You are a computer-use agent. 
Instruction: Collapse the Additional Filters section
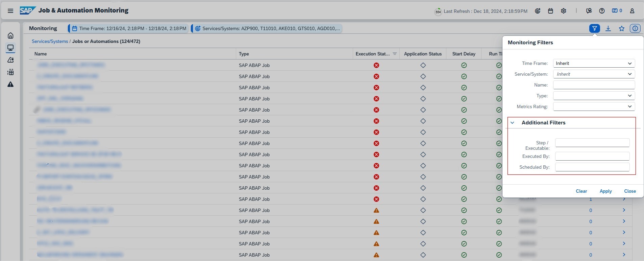point(513,123)
